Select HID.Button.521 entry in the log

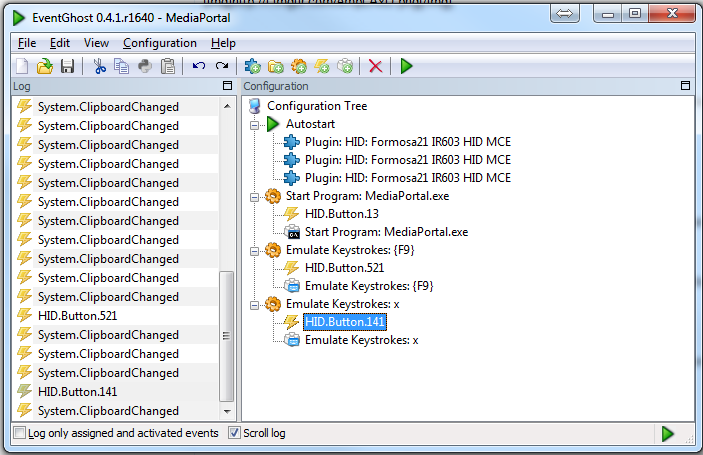pos(77,316)
